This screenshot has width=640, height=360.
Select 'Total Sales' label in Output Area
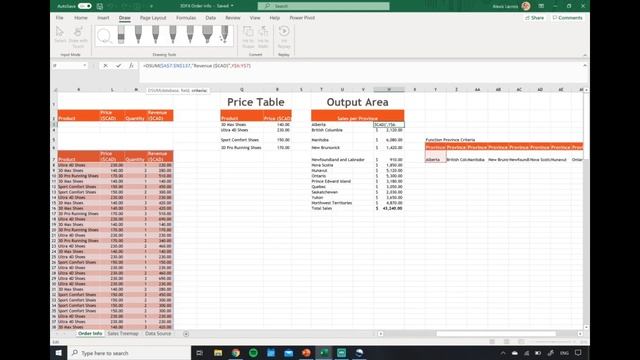[322, 208]
